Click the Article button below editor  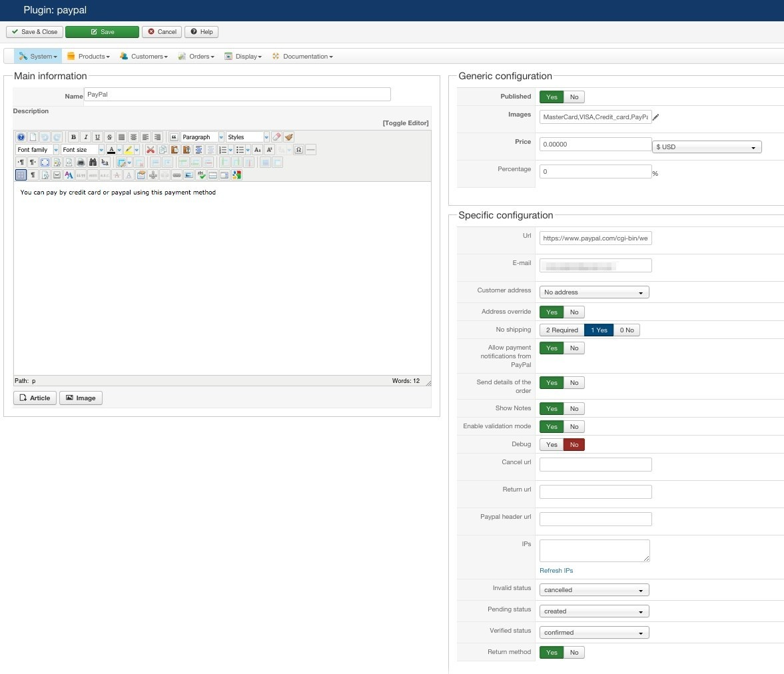[x=35, y=398]
